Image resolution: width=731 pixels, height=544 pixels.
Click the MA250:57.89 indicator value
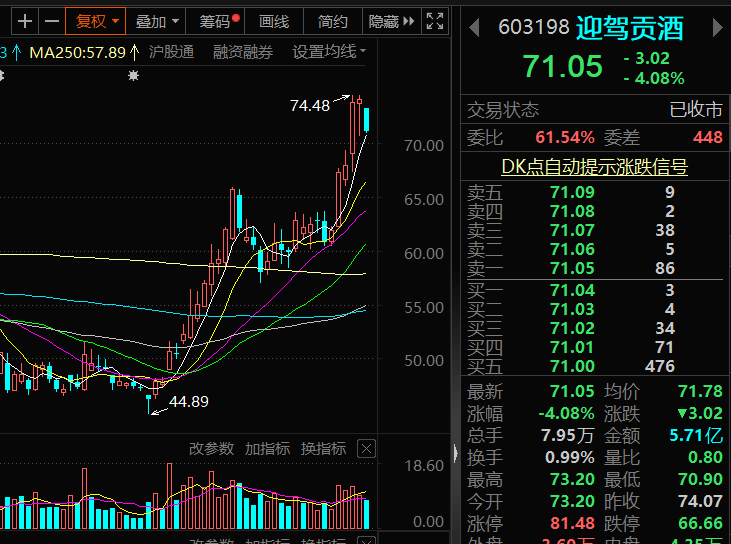[77, 52]
